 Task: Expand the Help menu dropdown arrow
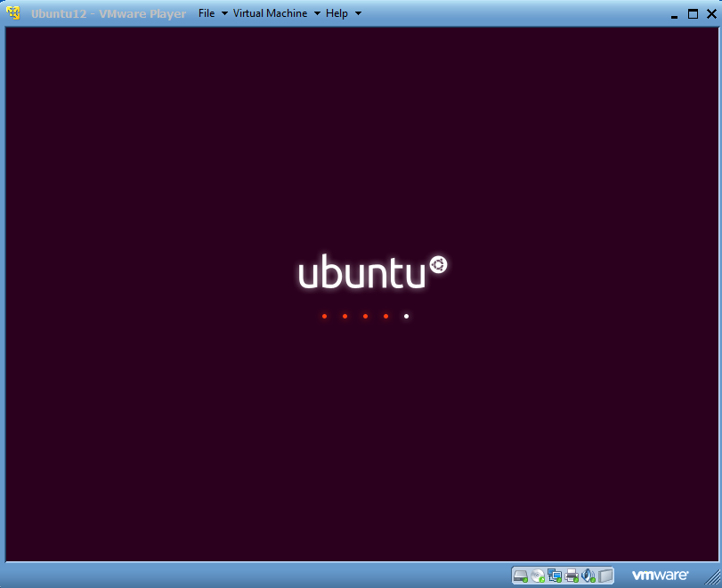pyautogui.click(x=358, y=13)
